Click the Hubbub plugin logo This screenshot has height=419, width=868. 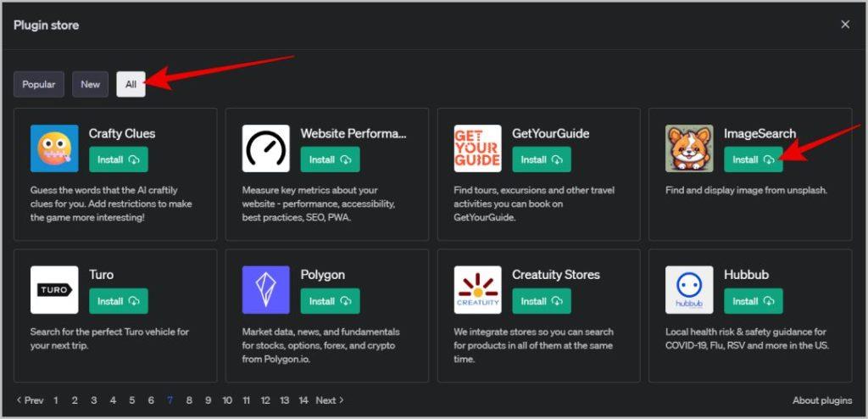pyautogui.click(x=689, y=290)
